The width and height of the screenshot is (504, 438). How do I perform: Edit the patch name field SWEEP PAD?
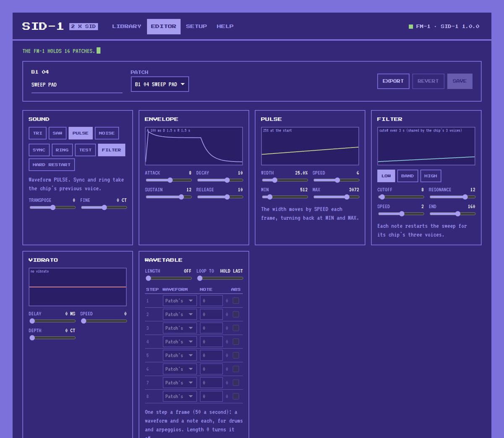pyautogui.click(x=77, y=85)
